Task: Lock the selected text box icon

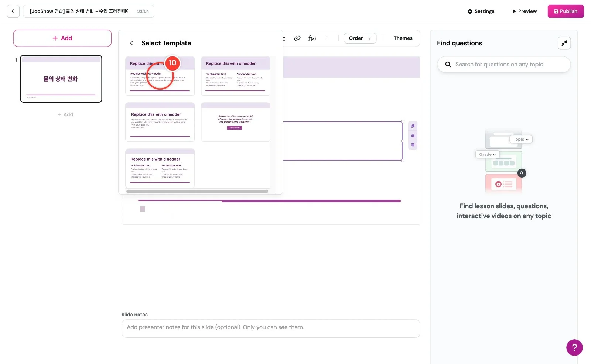Action: click(x=413, y=135)
